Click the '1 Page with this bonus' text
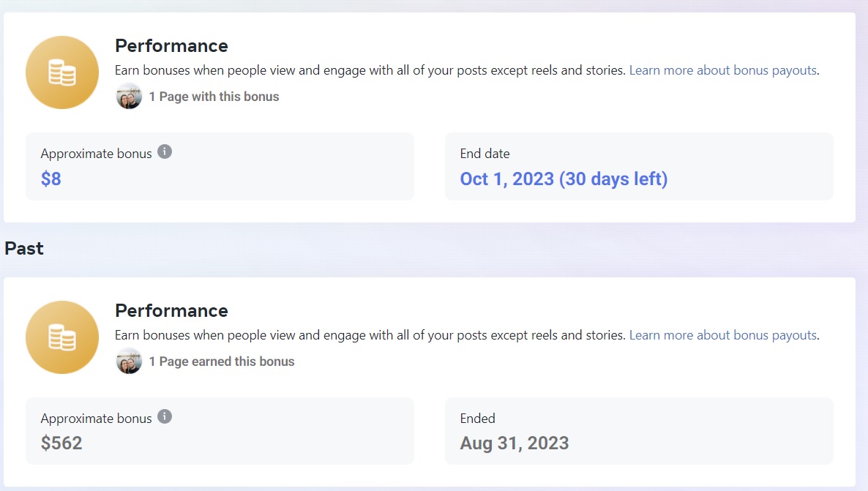The height and width of the screenshot is (491, 868). [214, 97]
